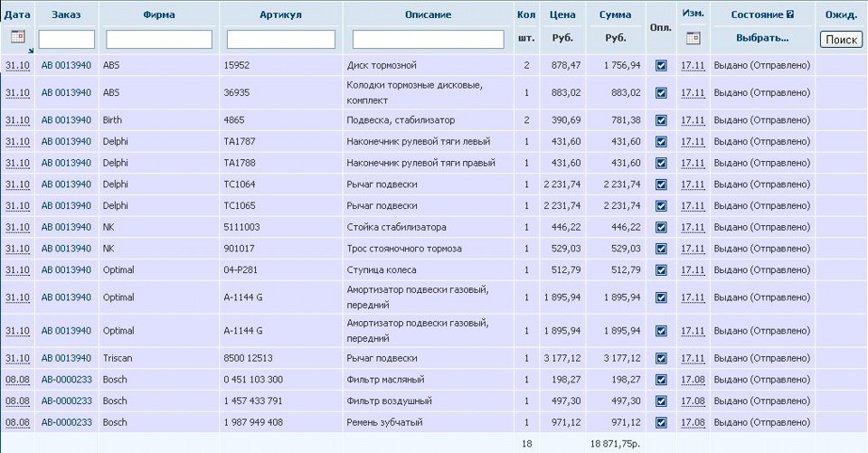
Task: Click the sort arrow below Дата calendar
Action: click(x=30, y=51)
